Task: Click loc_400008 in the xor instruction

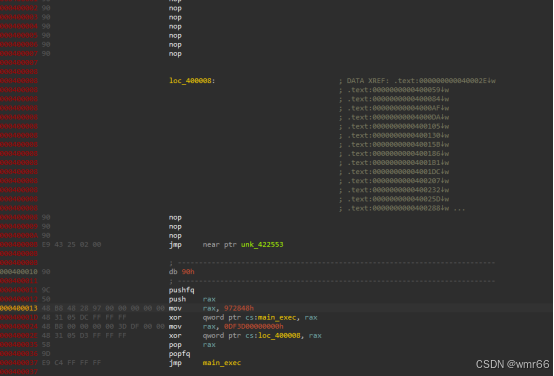Action: tap(279, 336)
